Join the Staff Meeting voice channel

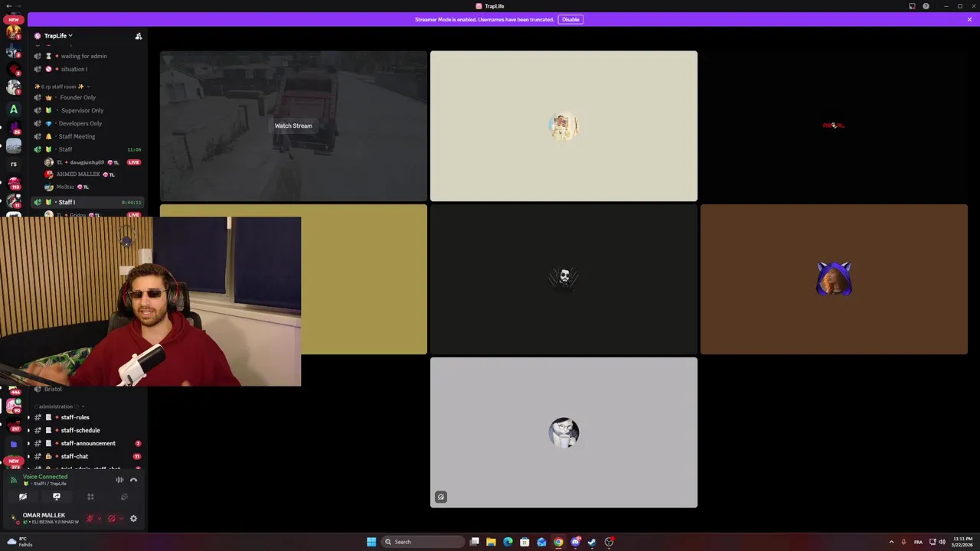(x=87, y=136)
